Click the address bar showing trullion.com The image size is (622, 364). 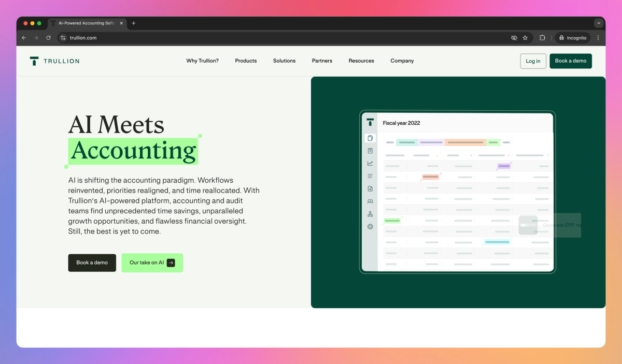tap(285, 38)
